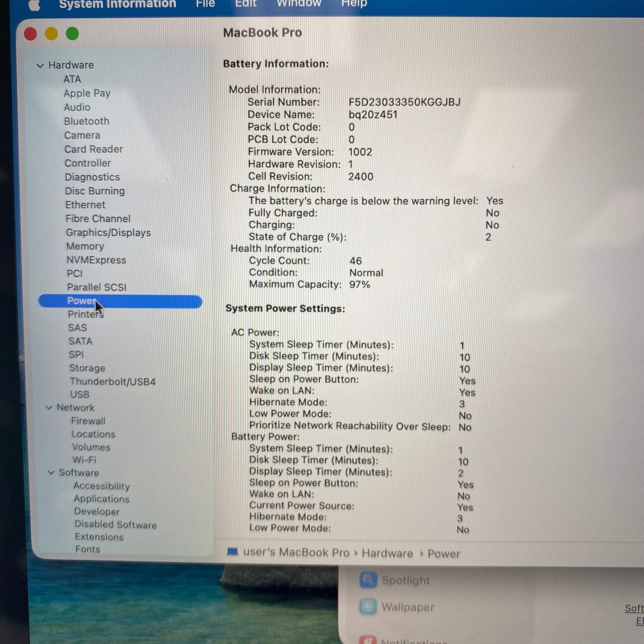The height and width of the screenshot is (644, 644).
Task: Click Condition value Normal
Action: pyautogui.click(x=366, y=273)
